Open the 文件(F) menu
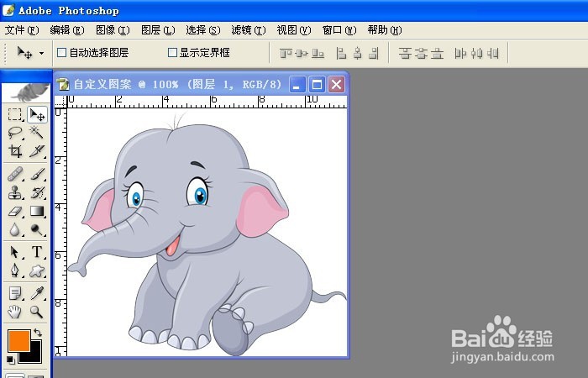The width and height of the screenshot is (588, 378). coord(22,30)
